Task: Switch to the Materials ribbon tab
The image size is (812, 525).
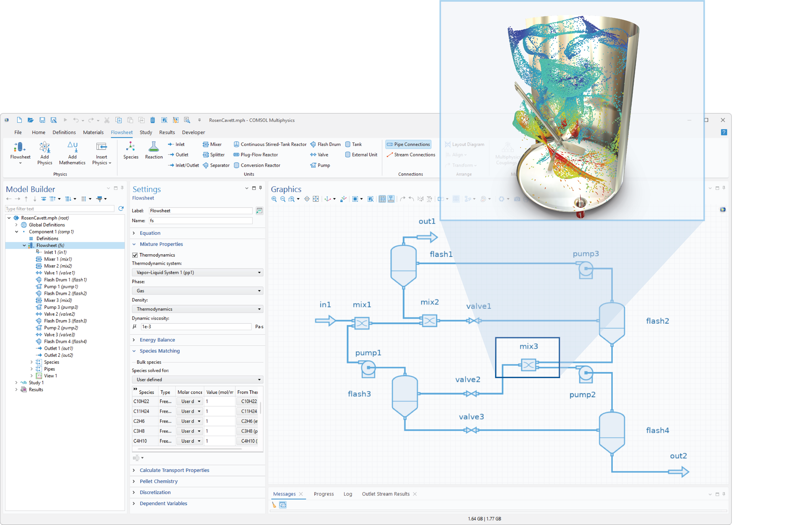Action: click(93, 132)
